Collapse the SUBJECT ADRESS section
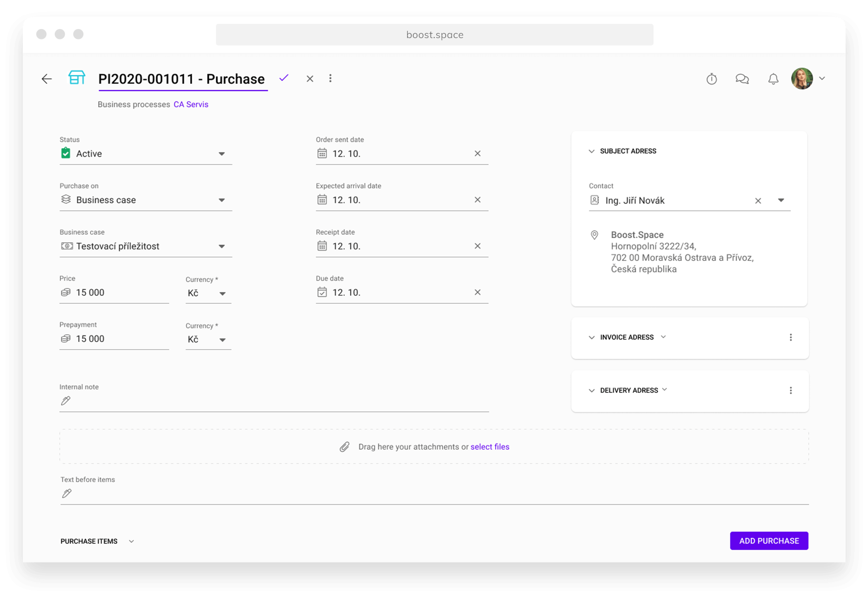Image resolution: width=868 pixels, height=602 pixels. tap(591, 151)
